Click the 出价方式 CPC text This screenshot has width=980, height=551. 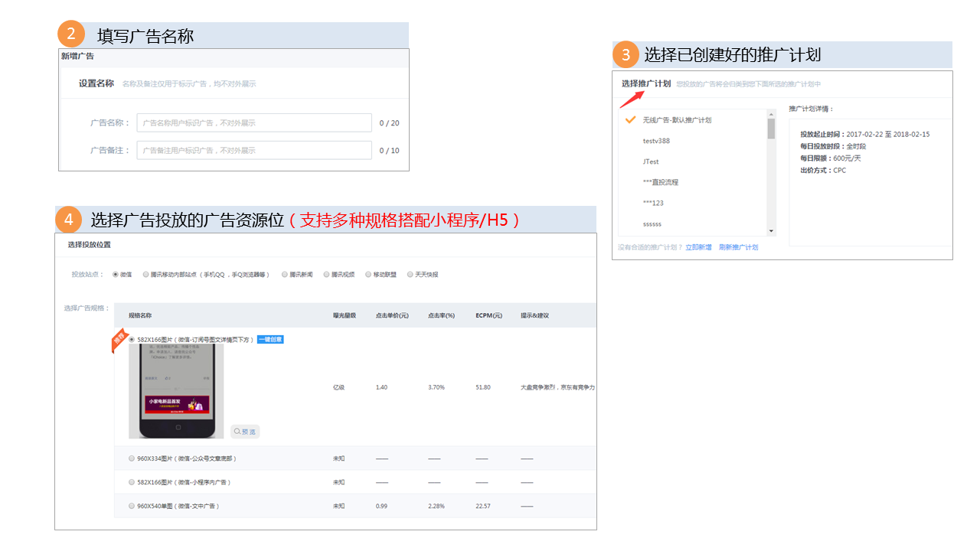click(x=823, y=170)
